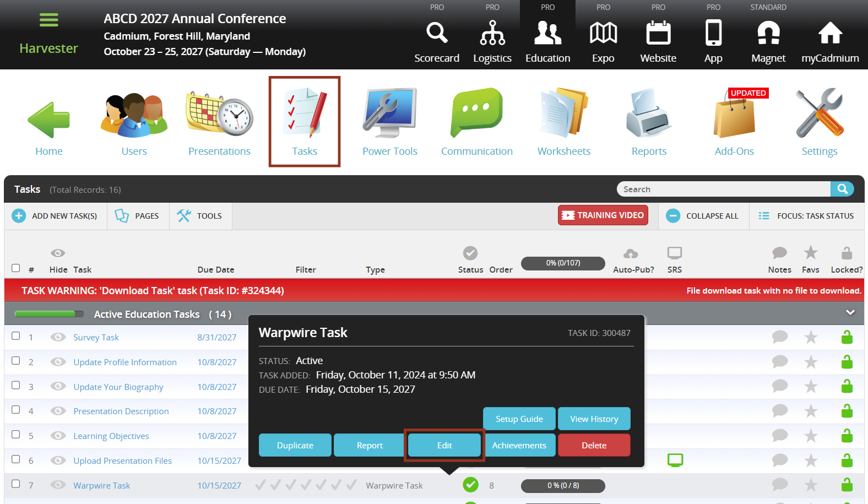Open the Tasks section
The height and width of the screenshot is (504, 868).
coord(305,122)
